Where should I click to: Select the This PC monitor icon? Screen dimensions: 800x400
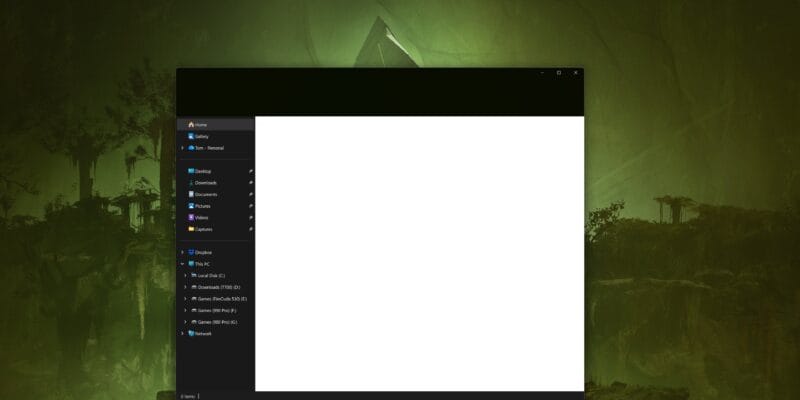pos(191,264)
